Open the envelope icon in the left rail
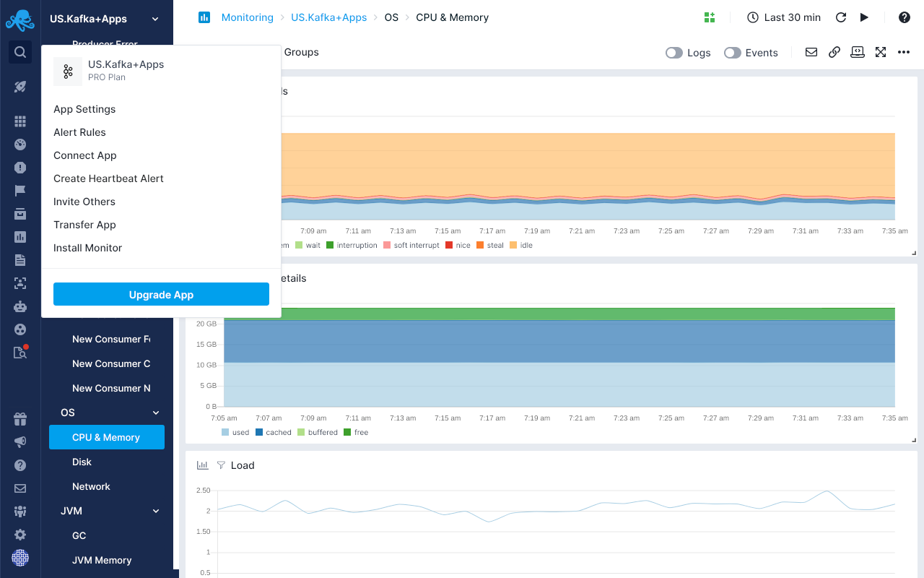This screenshot has height=578, width=924. 20,488
